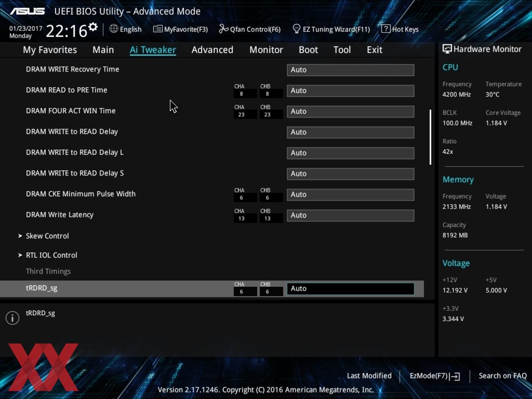Viewport: 532px width, 399px height.
Task: Select DRAM Write Latency label
Action: [60, 215]
